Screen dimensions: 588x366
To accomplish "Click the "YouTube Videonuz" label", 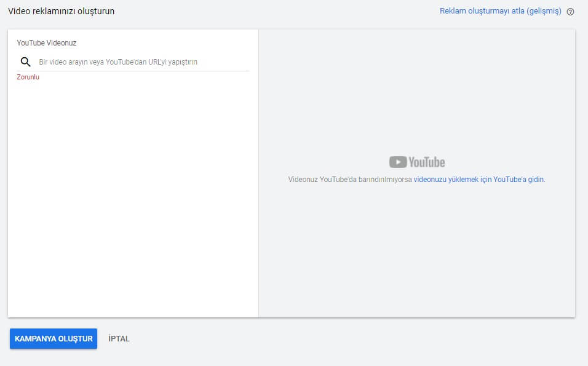I will click(47, 42).
